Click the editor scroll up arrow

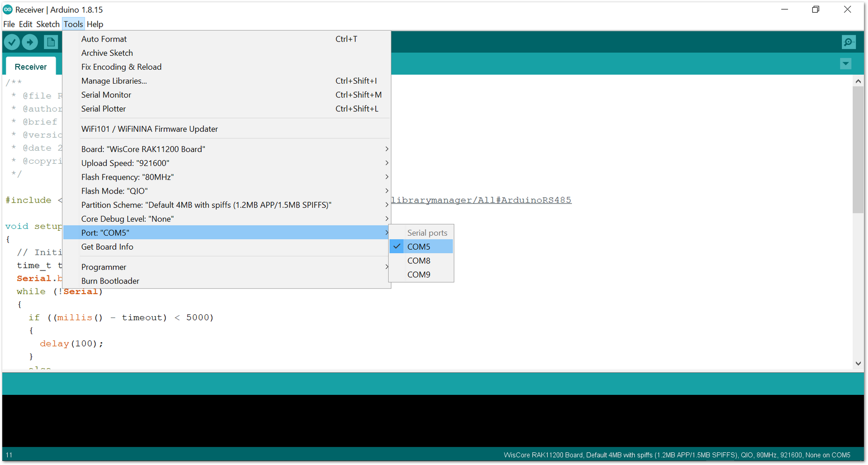click(x=858, y=81)
